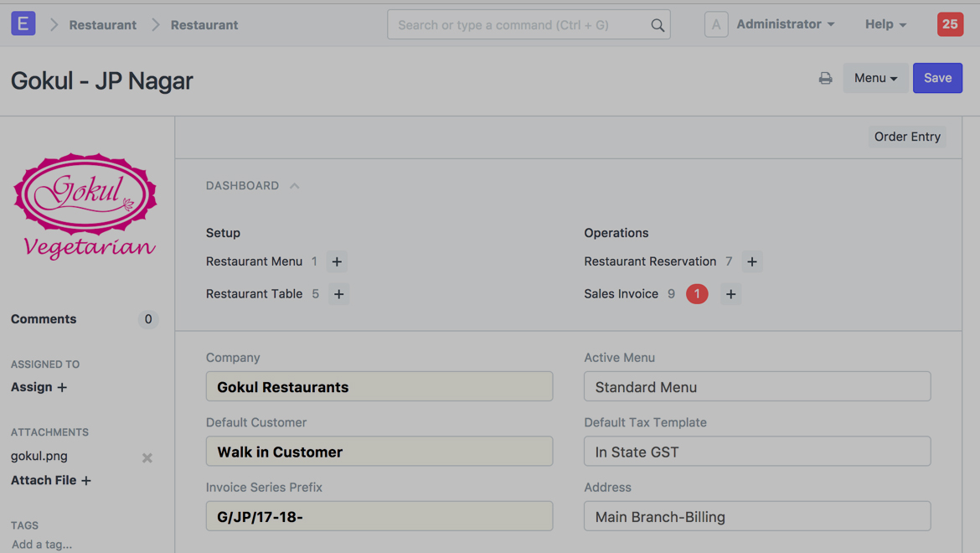Click the Sales Invoice red badge

(697, 294)
